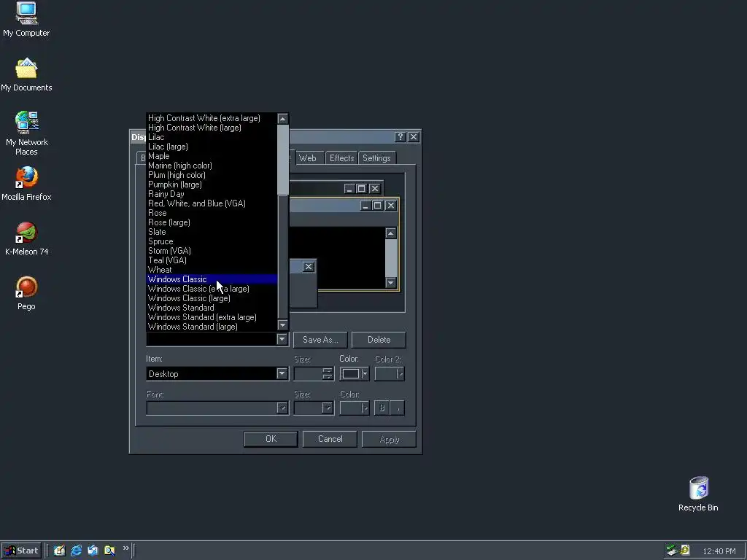Click the Save As... button

click(320, 340)
